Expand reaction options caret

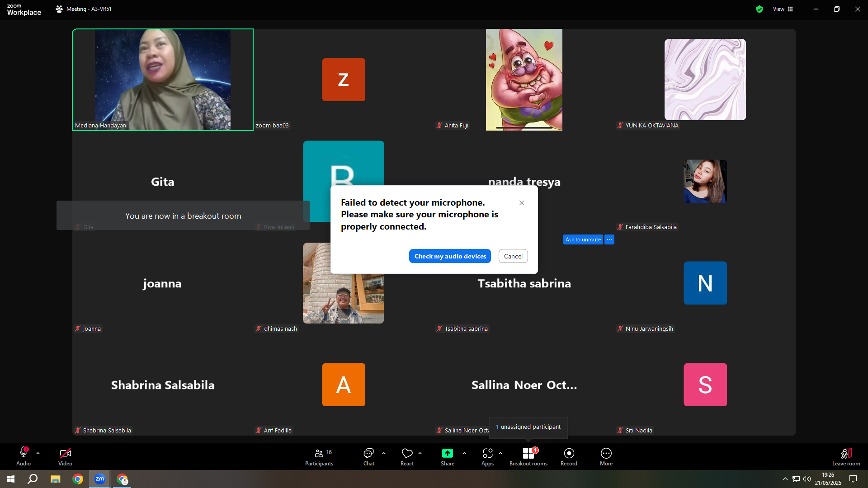point(420,453)
